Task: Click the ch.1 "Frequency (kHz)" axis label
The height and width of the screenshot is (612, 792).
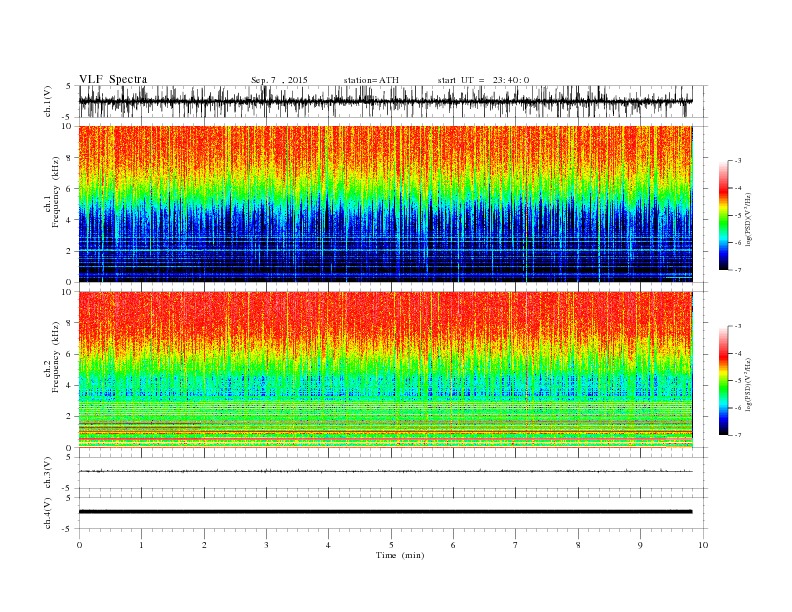Action: pos(55,192)
